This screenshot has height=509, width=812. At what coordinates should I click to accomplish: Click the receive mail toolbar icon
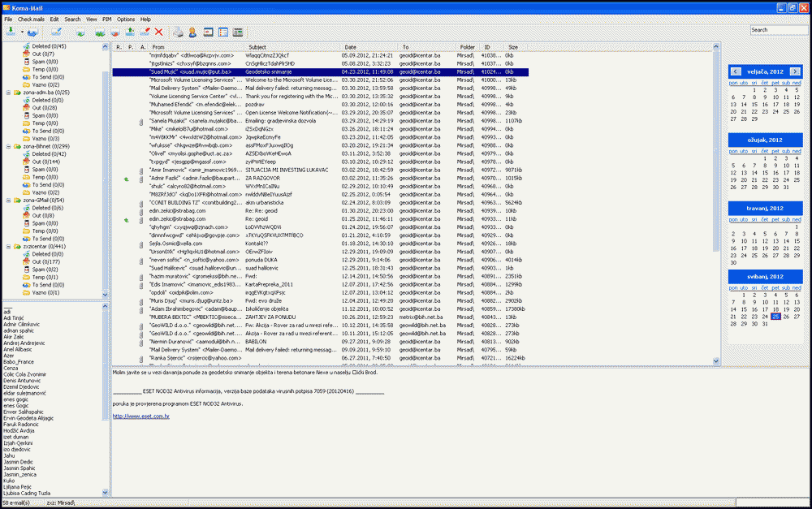point(10,32)
